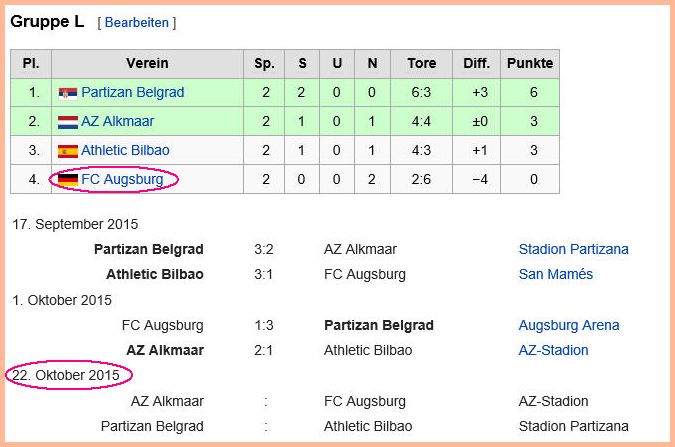The height and width of the screenshot is (447, 675).
Task: Click the German flag icon beside FC Augsburg
Action: tap(68, 180)
